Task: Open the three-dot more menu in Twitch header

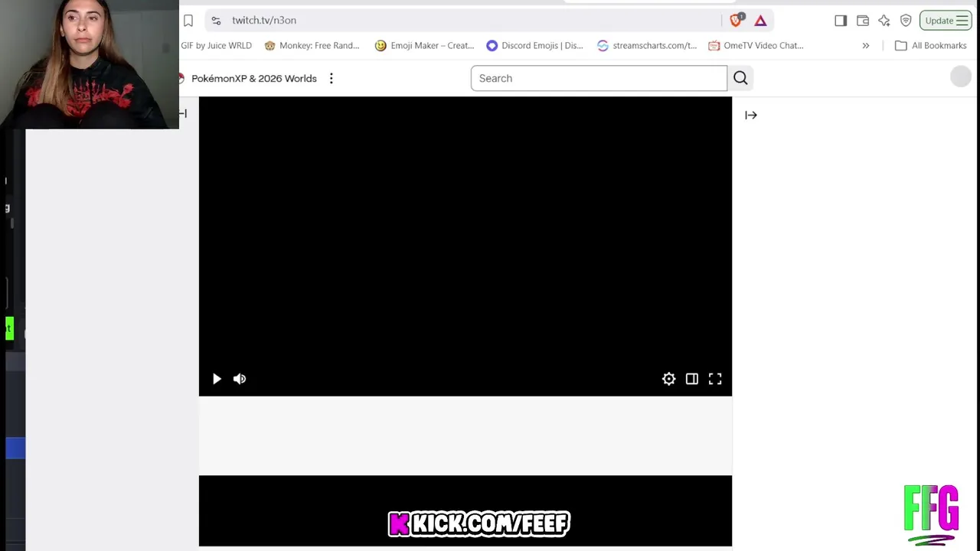Action: pos(332,78)
